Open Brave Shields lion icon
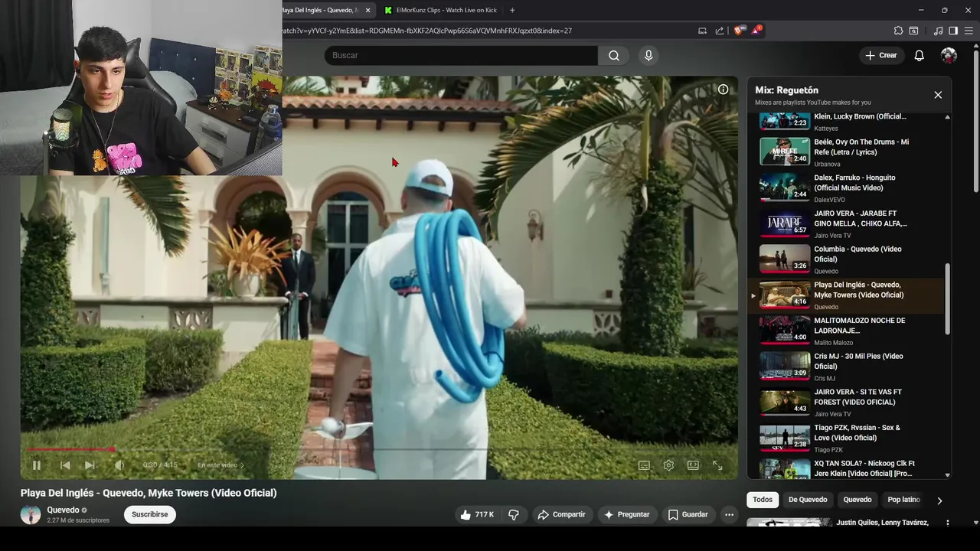Image resolution: width=980 pixels, height=551 pixels. (x=738, y=31)
